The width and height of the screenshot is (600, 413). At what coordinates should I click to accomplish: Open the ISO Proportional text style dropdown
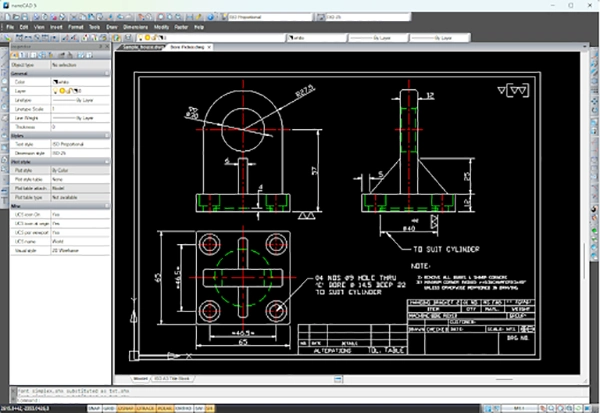point(270,17)
